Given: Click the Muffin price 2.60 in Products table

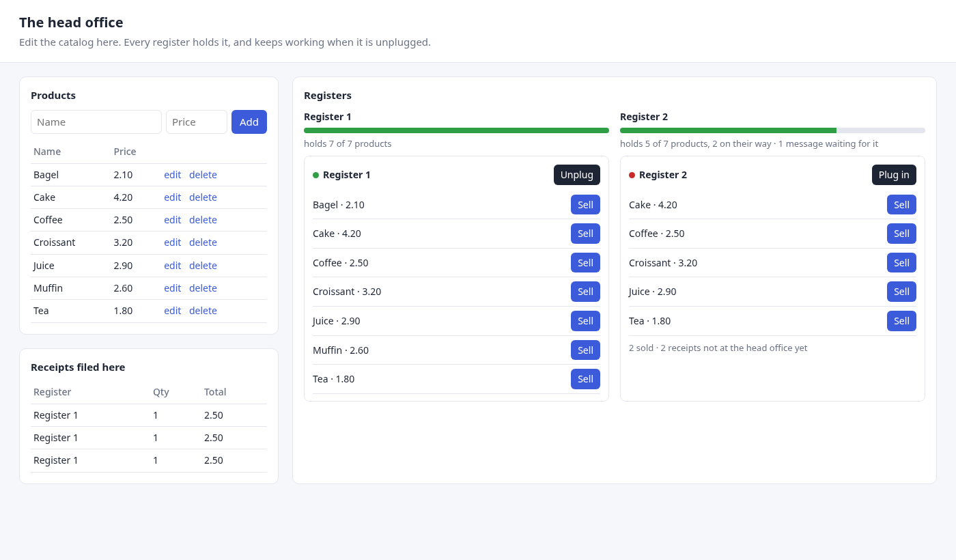Looking at the screenshot, I should [123, 288].
